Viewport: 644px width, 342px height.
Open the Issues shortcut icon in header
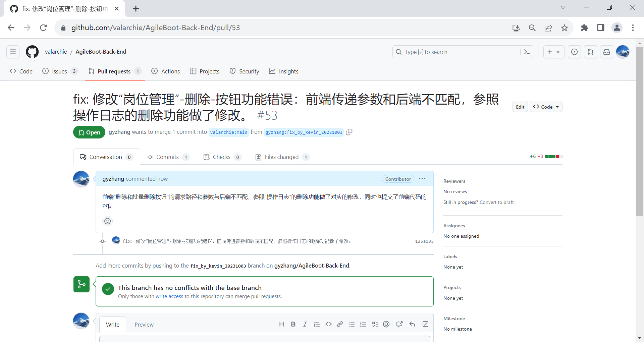point(574,52)
